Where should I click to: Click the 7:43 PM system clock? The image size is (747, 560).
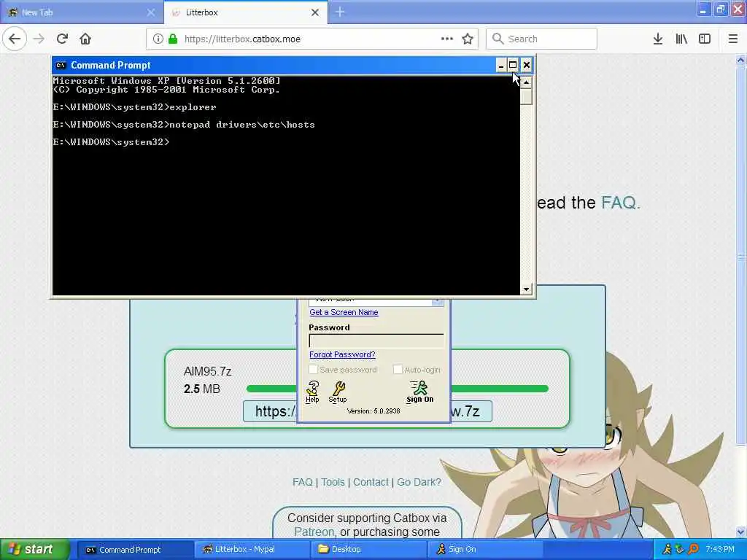[720, 550]
